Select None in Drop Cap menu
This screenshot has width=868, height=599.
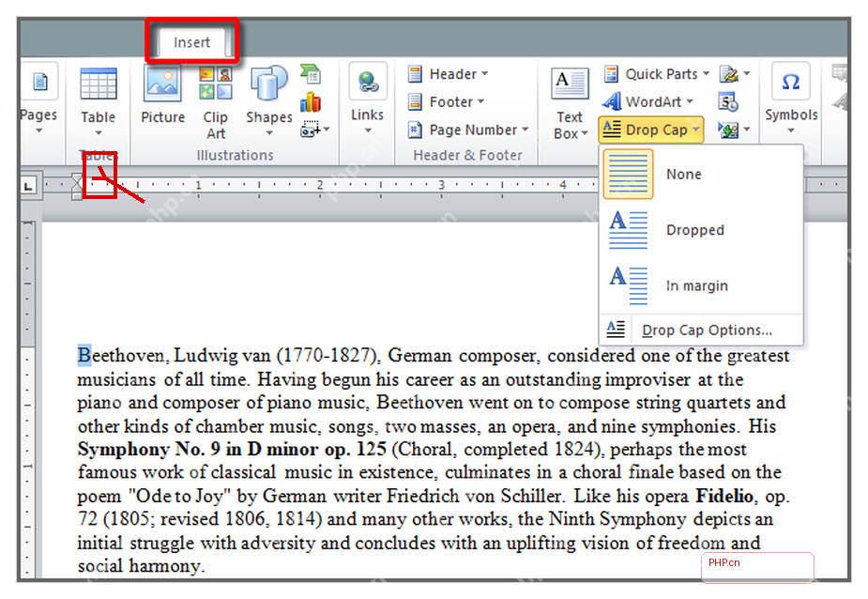[x=701, y=174]
